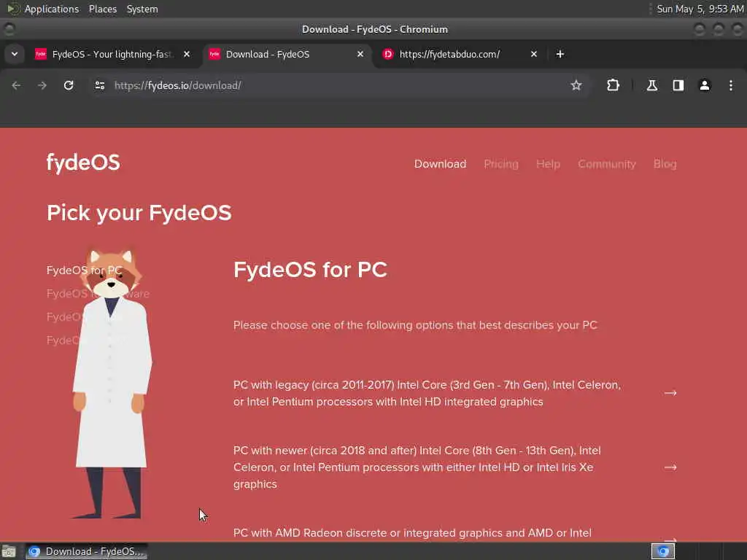Click the browser forward arrow
Viewport: 747px width, 560px height.
coord(42,85)
